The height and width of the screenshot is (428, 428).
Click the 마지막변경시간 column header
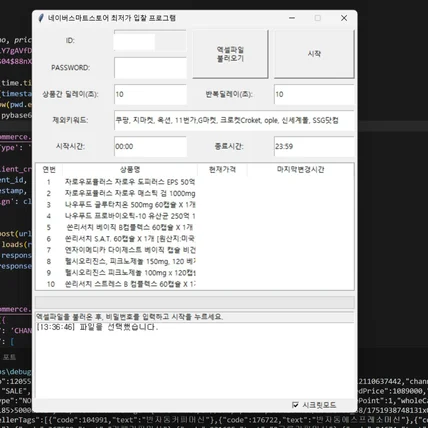300,169
